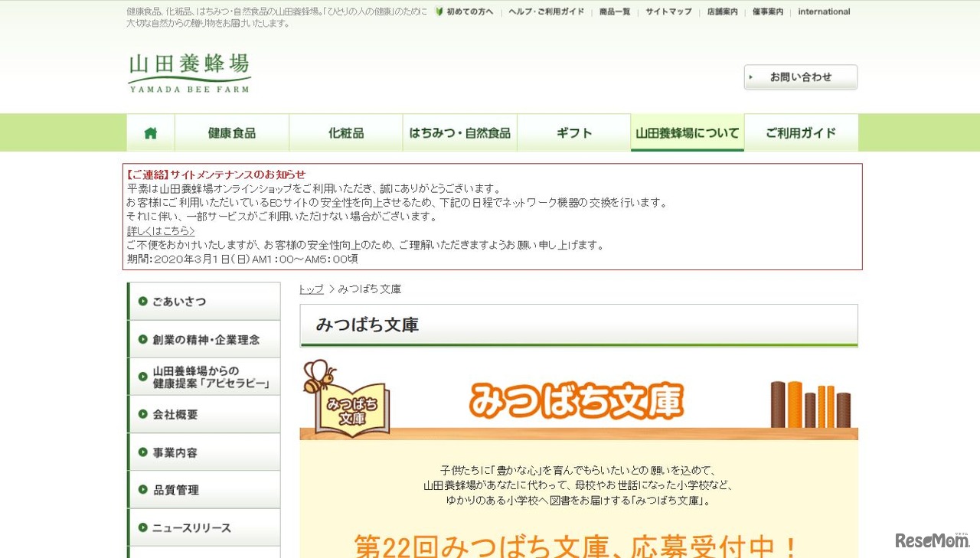The image size is (980, 558).
Task: Click the お問い合わせ button
Action: 801,77
